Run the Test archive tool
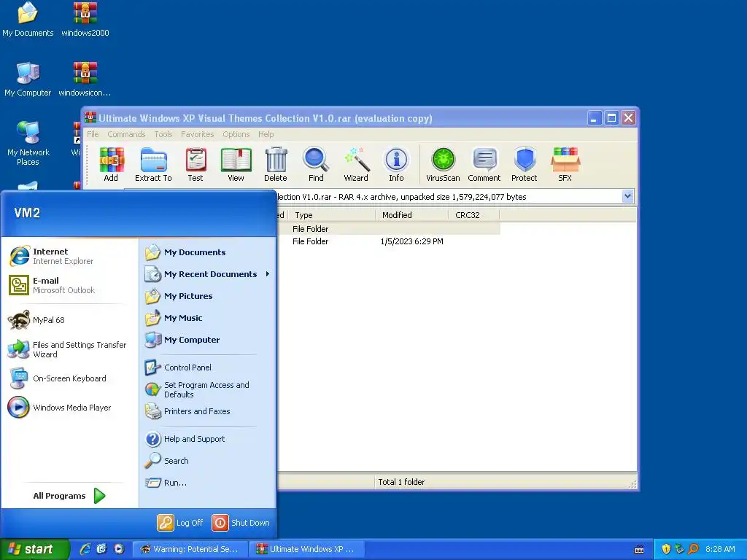The width and height of the screenshot is (747, 560). pos(196,164)
